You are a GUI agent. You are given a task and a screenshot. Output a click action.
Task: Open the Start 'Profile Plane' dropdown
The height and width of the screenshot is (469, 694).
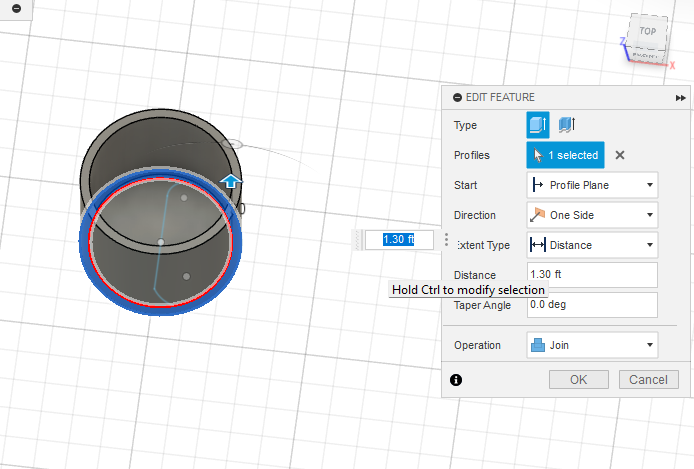tap(592, 185)
